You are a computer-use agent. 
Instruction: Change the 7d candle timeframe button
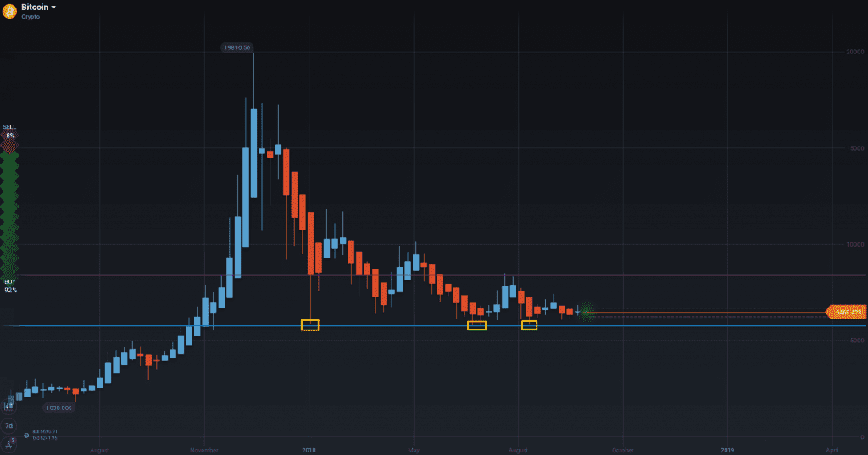click(8, 425)
